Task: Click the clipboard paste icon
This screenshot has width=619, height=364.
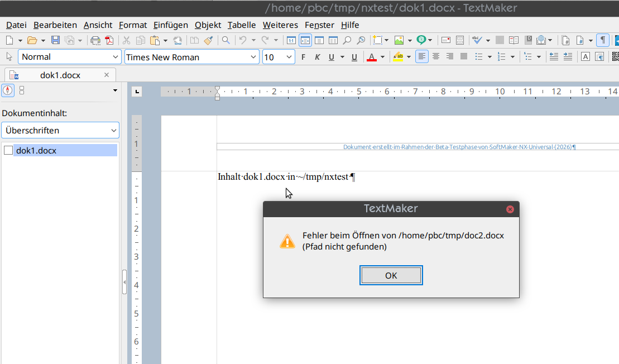Action: click(155, 40)
